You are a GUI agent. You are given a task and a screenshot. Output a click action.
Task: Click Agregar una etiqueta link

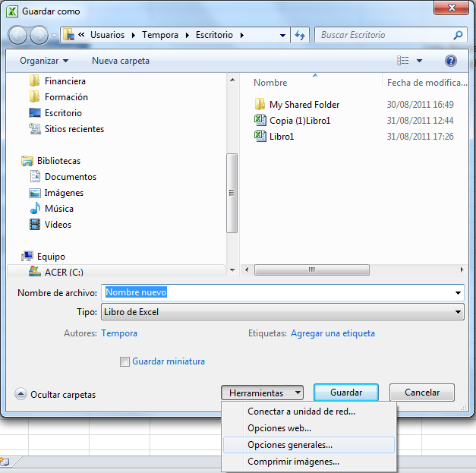[333, 333]
